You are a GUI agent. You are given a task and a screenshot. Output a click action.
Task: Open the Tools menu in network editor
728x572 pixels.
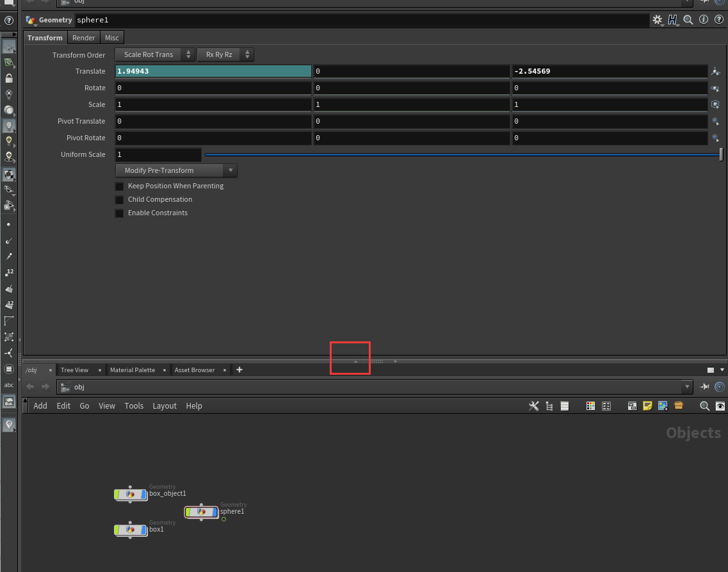click(x=134, y=406)
